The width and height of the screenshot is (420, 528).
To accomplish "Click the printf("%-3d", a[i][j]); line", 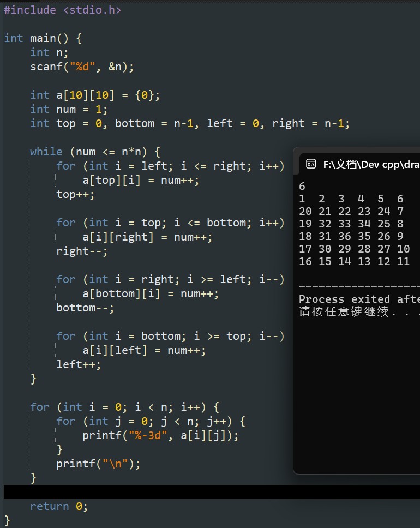I will click(160, 436).
